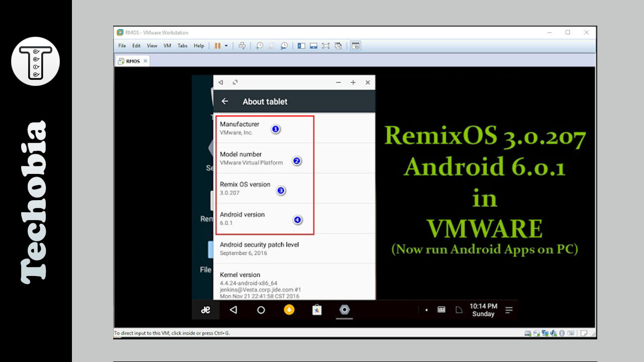Expand the power options dropdown arrow
644x362 pixels.
point(226,46)
